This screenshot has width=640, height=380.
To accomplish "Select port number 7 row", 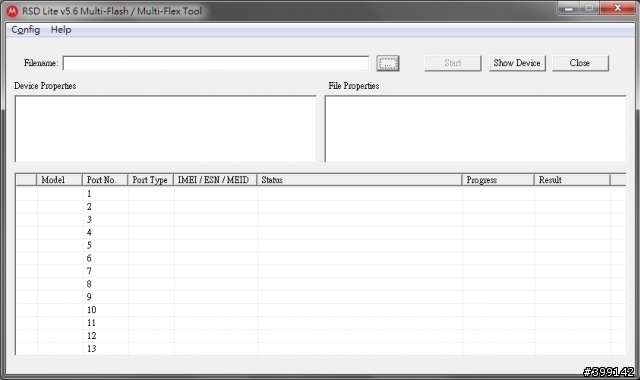I will (320, 271).
